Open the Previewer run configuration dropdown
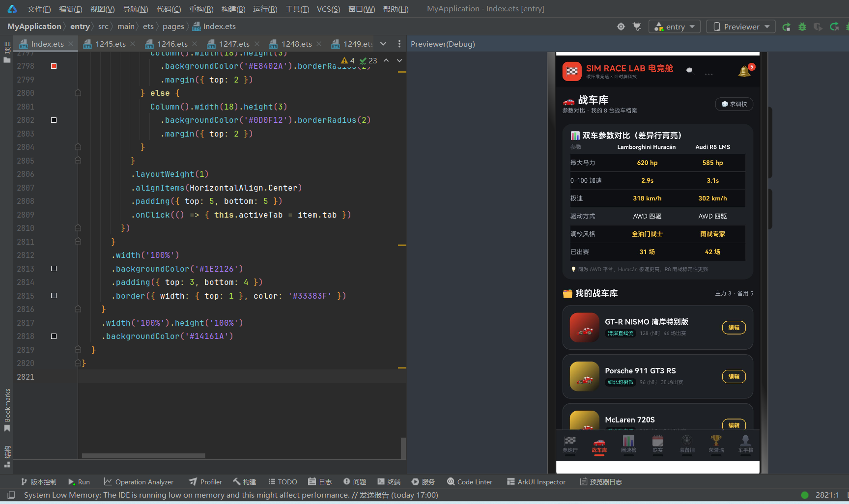The width and height of the screenshot is (849, 504). [x=741, y=27]
